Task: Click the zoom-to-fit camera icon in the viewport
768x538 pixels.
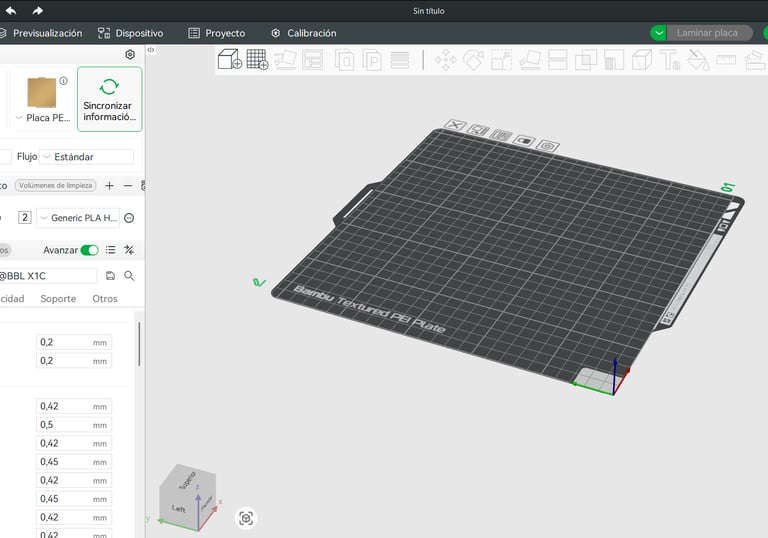Action: 246,518
